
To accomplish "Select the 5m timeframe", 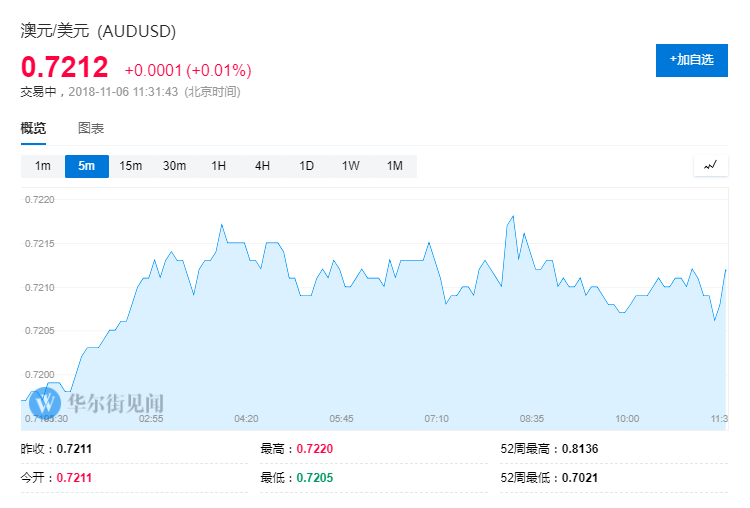I will (87, 166).
